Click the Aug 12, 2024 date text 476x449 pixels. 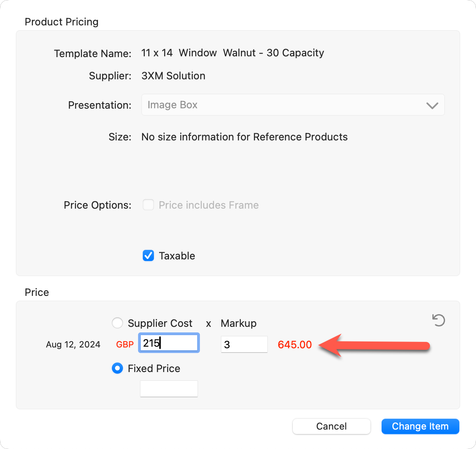tap(73, 345)
